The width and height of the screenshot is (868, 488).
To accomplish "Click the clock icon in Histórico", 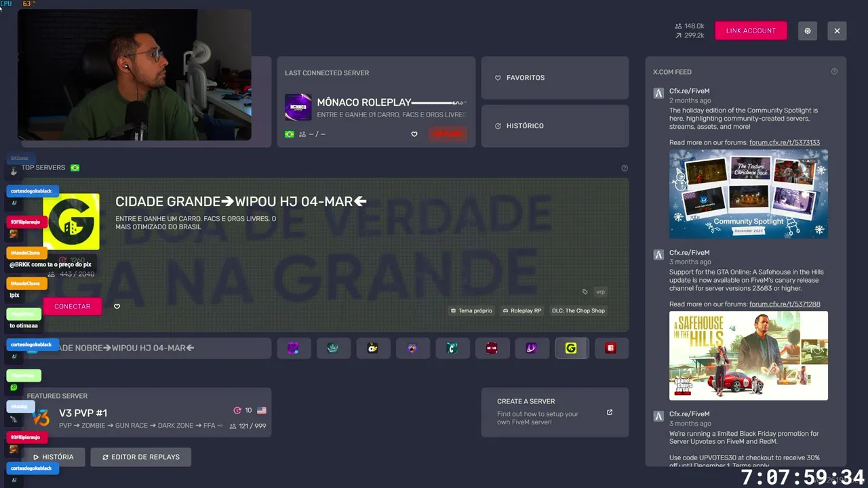I will tap(498, 126).
